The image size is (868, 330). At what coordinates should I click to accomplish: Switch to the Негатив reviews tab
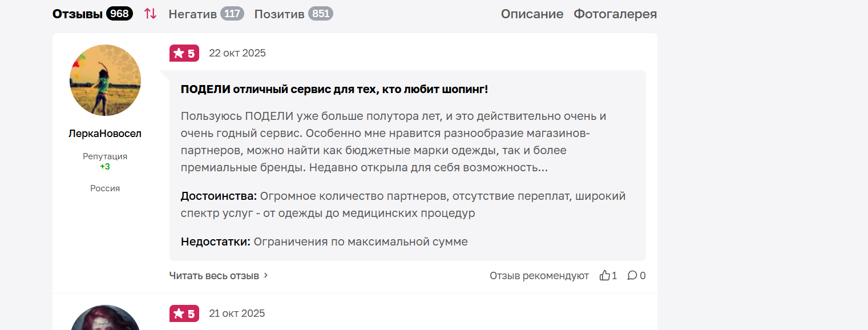point(192,14)
